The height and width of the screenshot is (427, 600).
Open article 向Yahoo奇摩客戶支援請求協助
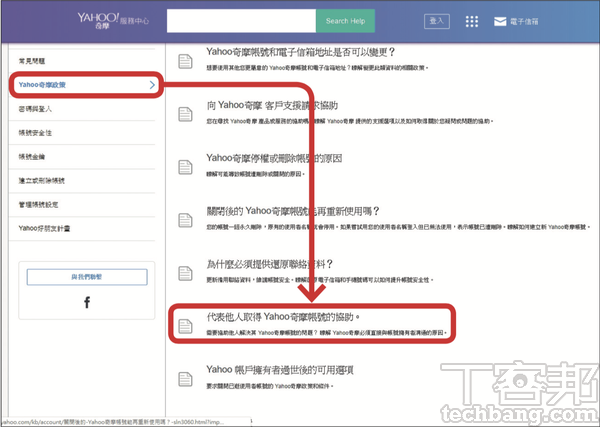click(x=272, y=105)
